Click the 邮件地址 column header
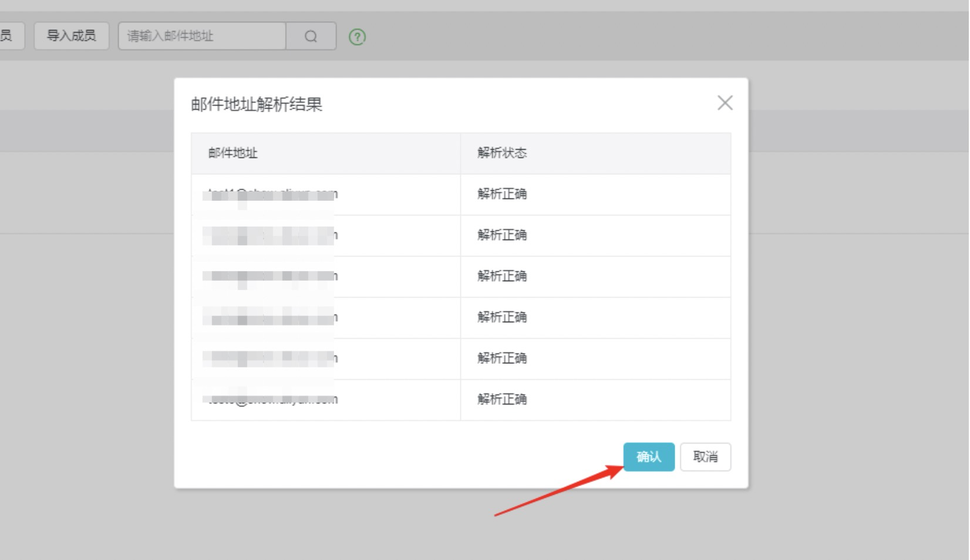Viewport: 970px width, 560px height. 233,153
